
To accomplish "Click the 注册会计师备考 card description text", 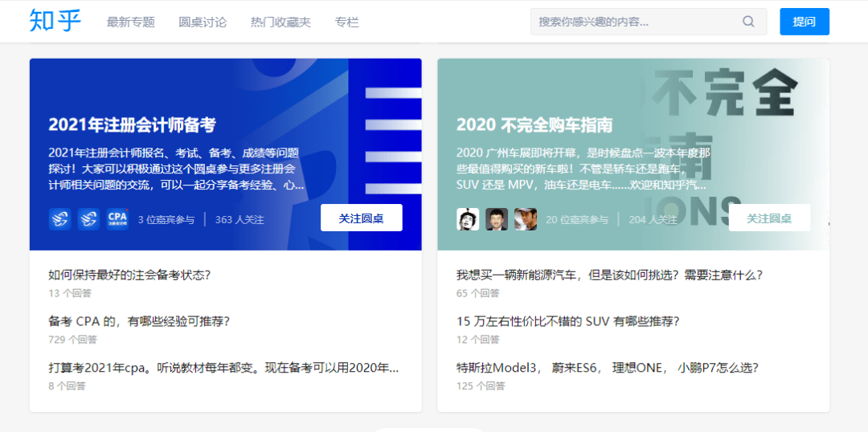I will [176, 169].
